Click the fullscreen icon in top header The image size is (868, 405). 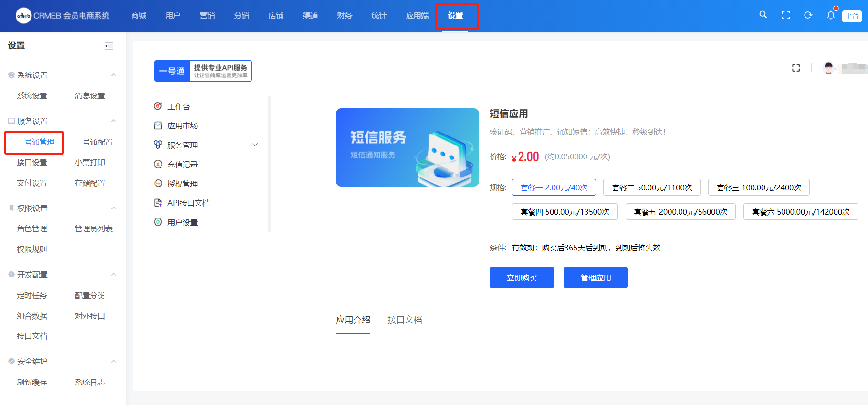point(785,15)
